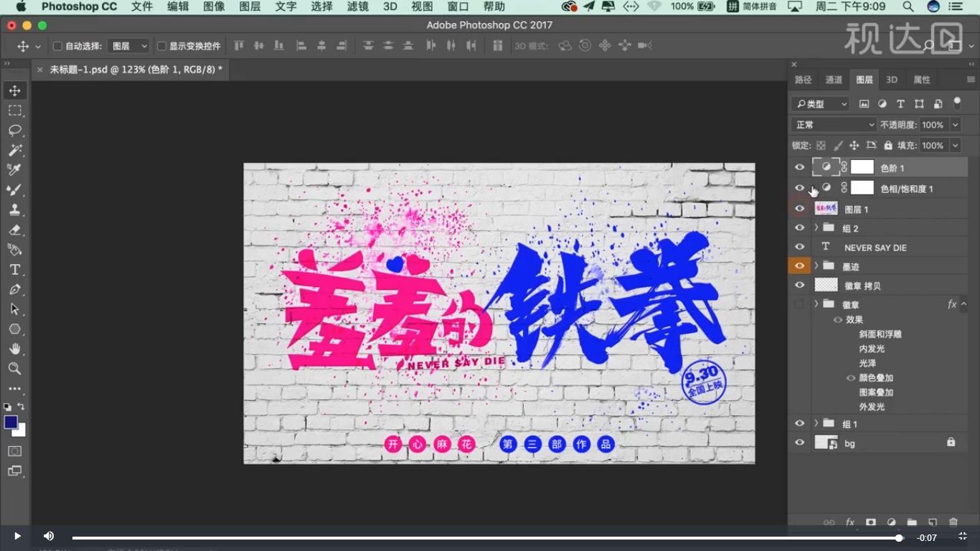Change screen mode at the toolbox bottom
This screenshot has width=980, height=551.
point(14,471)
